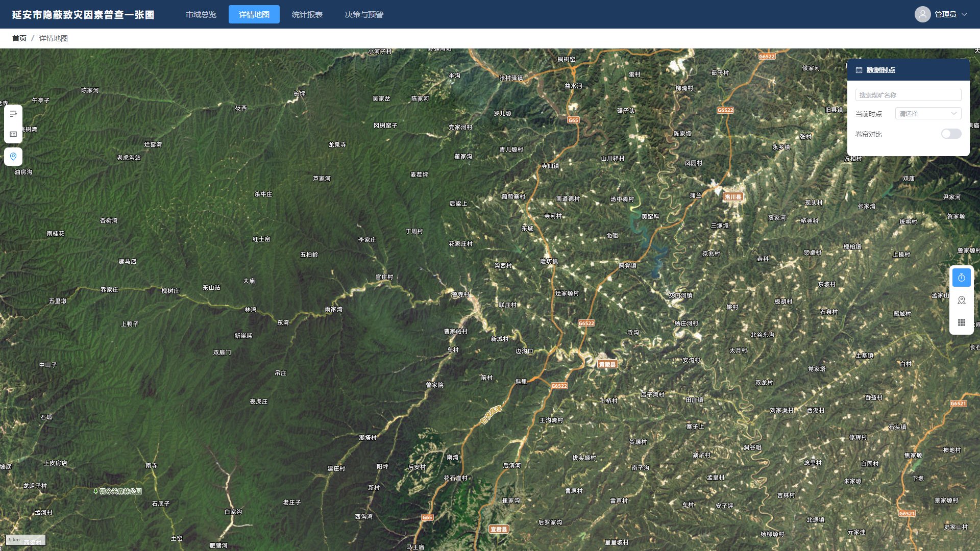The height and width of the screenshot is (551, 980).
Task: Focus the 搜索煤矿名称 search field
Action: point(908,95)
